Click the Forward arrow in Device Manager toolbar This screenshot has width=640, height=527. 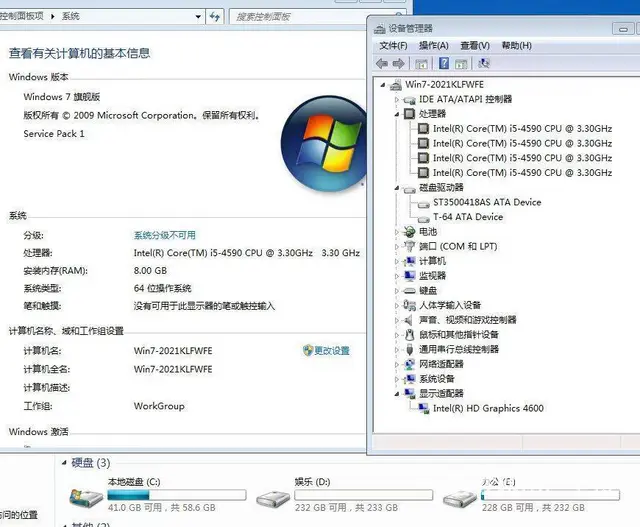pos(398,63)
